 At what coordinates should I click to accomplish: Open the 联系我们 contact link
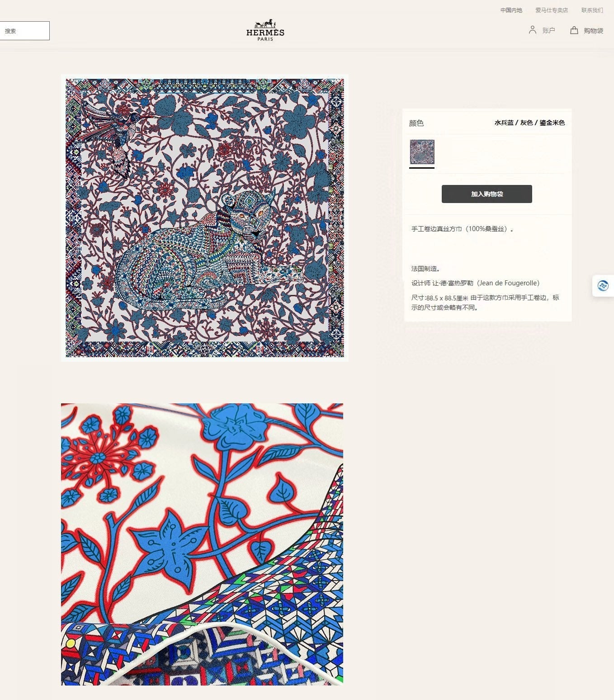point(592,10)
